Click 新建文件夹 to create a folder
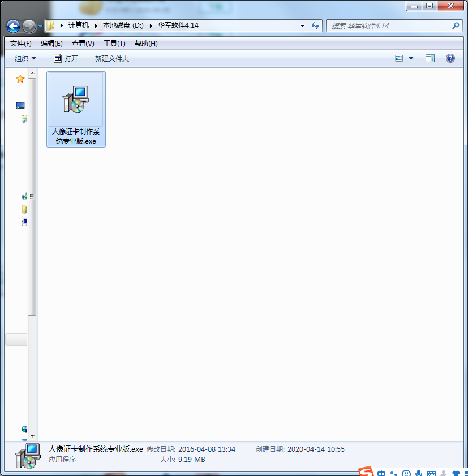 click(x=112, y=58)
